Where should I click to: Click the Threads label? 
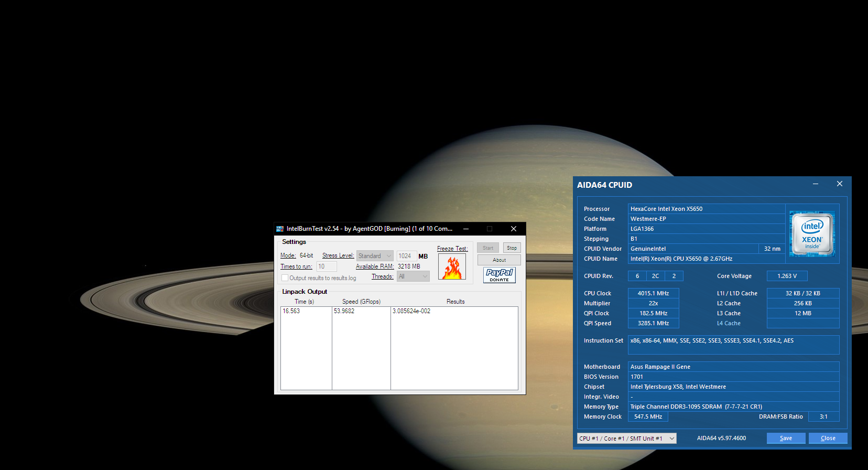pyautogui.click(x=383, y=276)
